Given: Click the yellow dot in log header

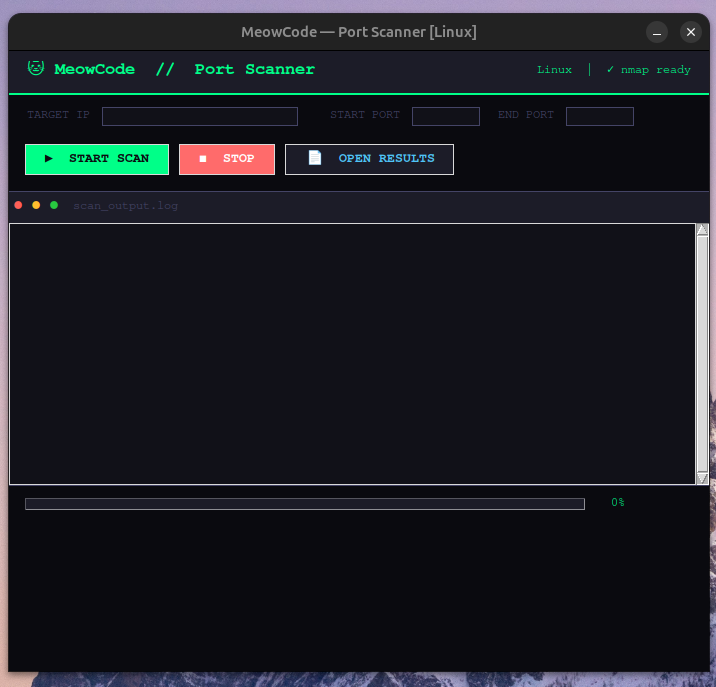Looking at the screenshot, I should (x=36, y=205).
